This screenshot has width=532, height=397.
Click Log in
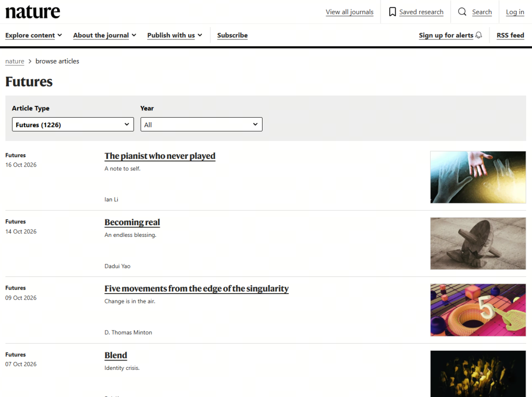pos(515,12)
